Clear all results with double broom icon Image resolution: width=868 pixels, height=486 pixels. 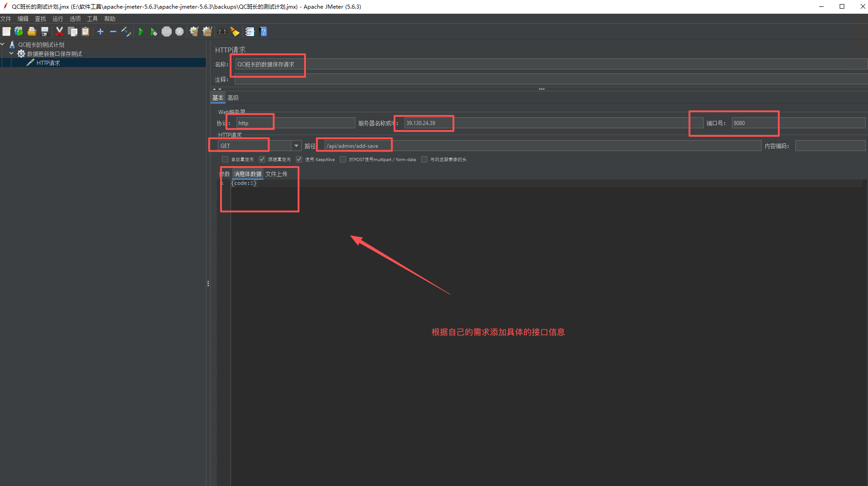[207, 31]
